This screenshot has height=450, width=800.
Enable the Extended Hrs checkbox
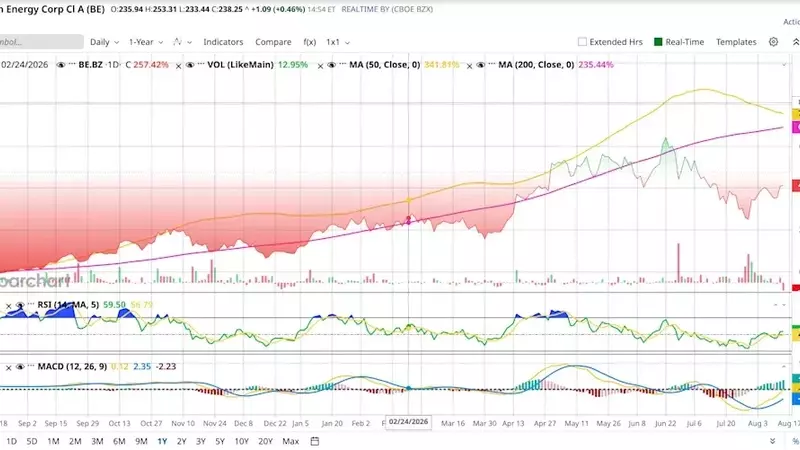pyautogui.click(x=582, y=42)
